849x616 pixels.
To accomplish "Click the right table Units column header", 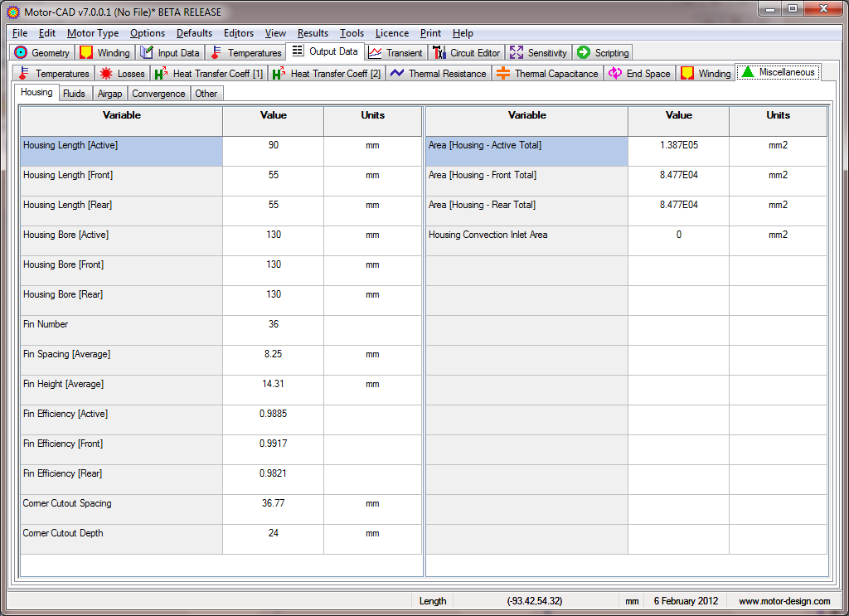I will point(778,121).
